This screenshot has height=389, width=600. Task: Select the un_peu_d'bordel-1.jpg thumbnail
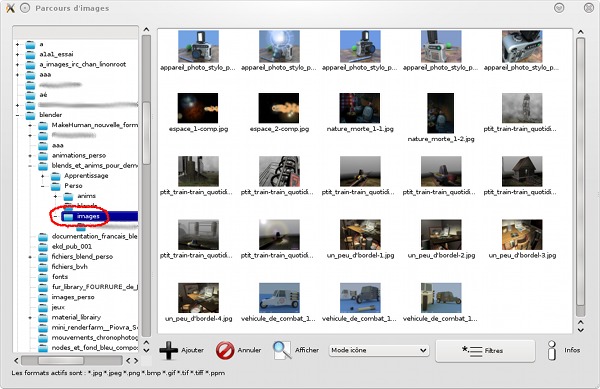click(360, 234)
